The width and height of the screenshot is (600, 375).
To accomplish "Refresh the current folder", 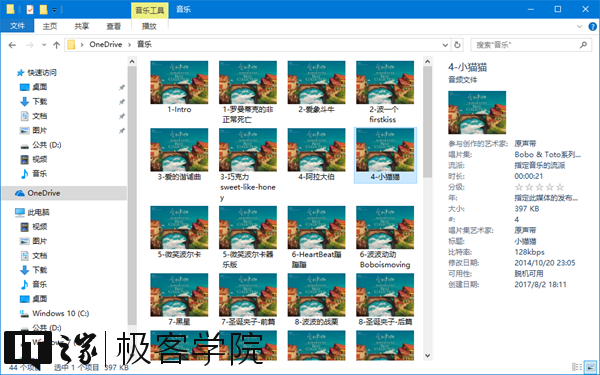I will [x=457, y=45].
